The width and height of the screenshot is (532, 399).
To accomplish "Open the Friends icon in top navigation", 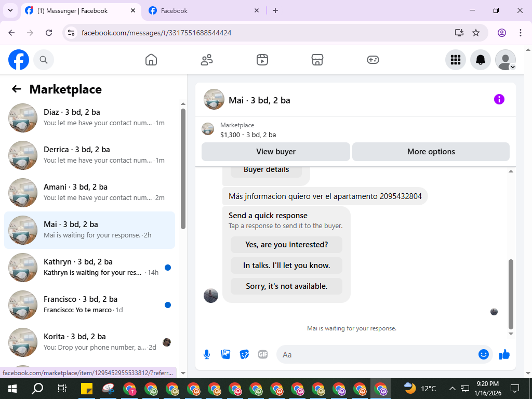I will point(207,60).
